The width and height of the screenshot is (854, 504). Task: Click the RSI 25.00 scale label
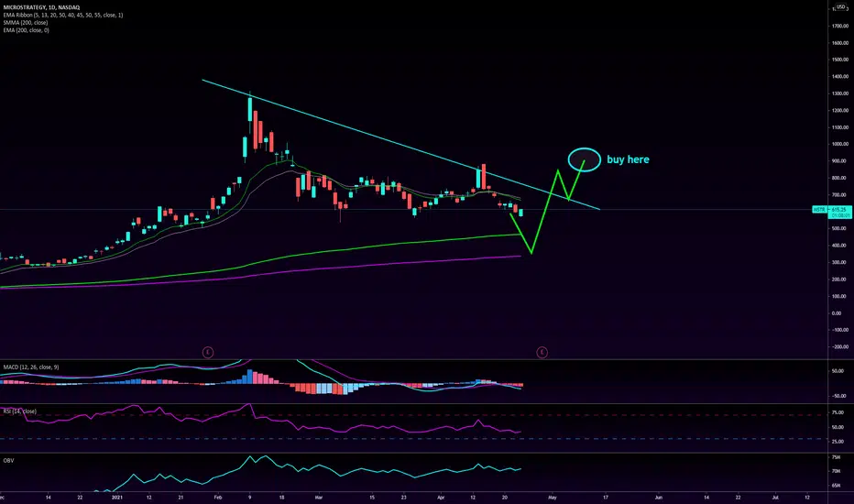point(838,442)
